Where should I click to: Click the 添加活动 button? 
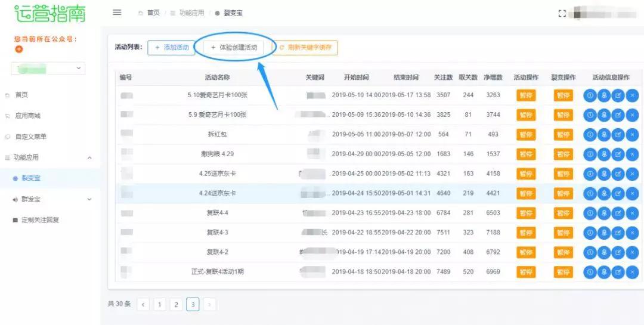tap(171, 48)
